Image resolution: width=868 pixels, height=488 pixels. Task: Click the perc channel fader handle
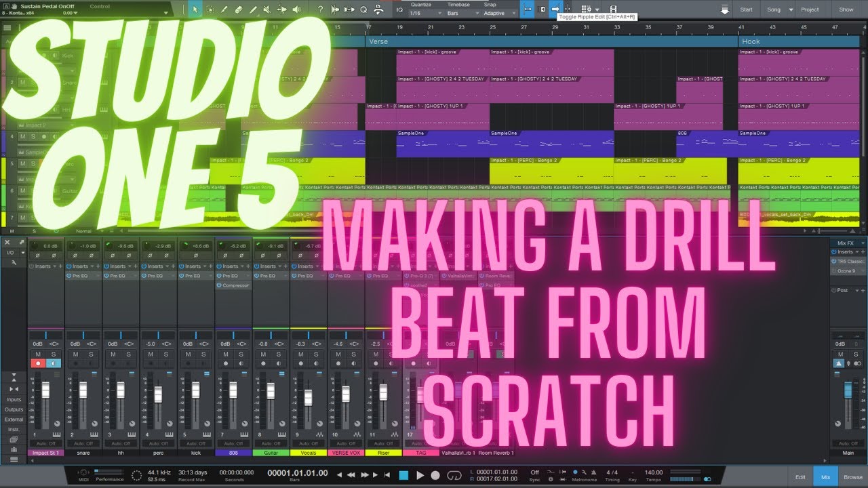pyautogui.click(x=158, y=394)
